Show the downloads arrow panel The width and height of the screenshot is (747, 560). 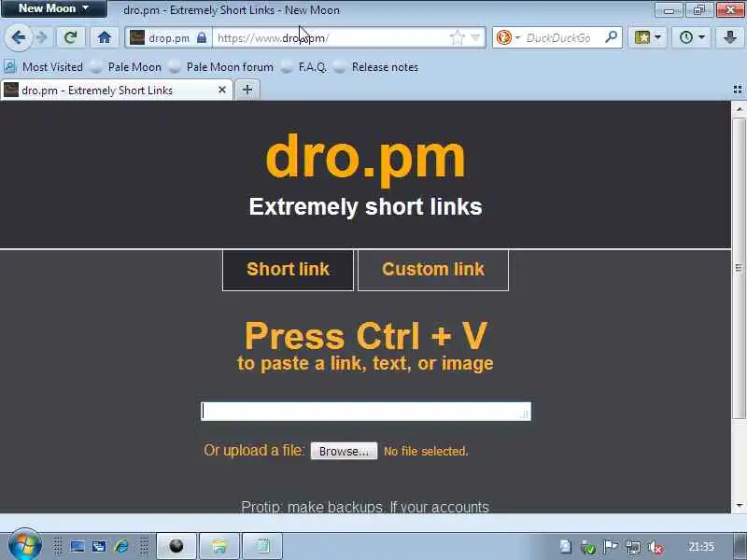tap(730, 37)
